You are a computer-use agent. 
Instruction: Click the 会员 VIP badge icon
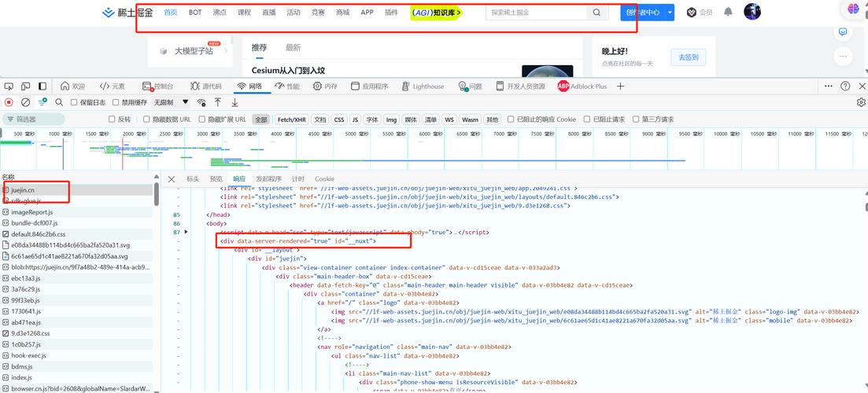pyautogui.click(x=692, y=12)
